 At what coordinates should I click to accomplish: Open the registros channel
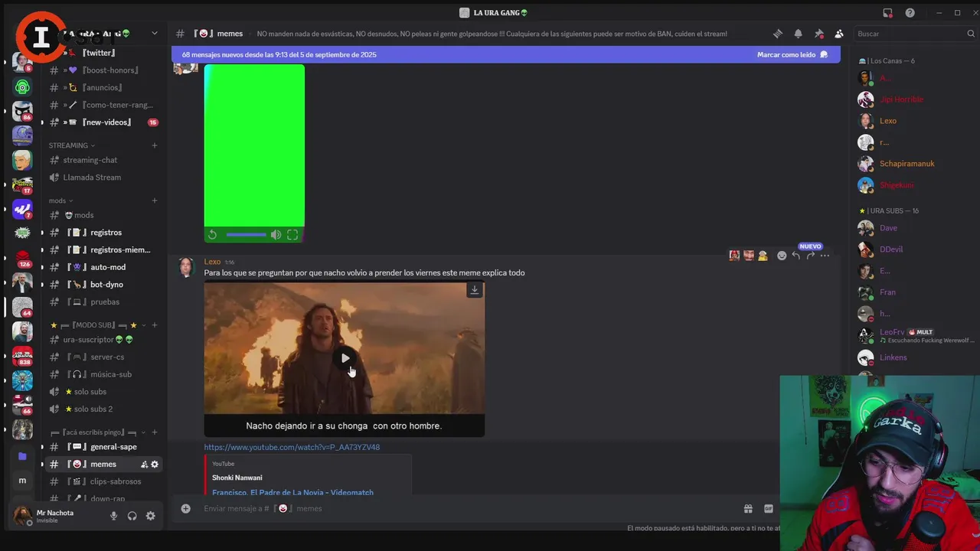tap(103, 233)
